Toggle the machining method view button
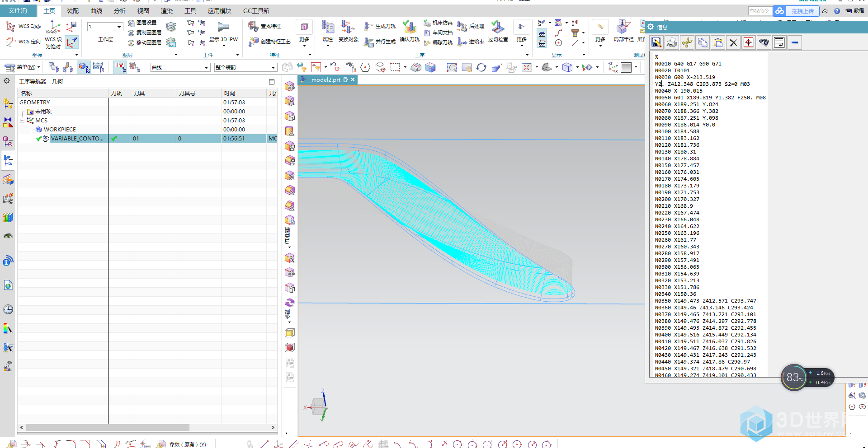 [x=99, y=67]
